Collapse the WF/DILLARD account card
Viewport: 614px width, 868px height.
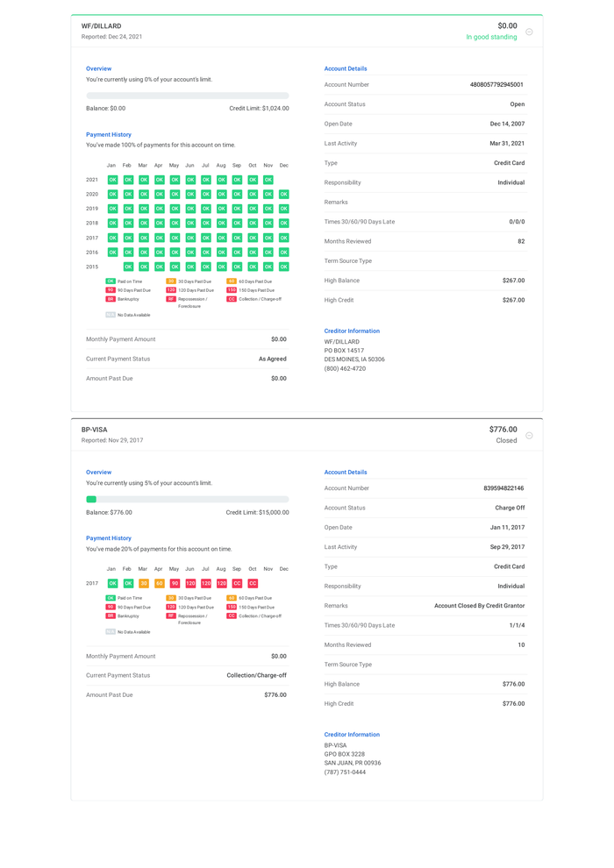[x=529, y=32]
